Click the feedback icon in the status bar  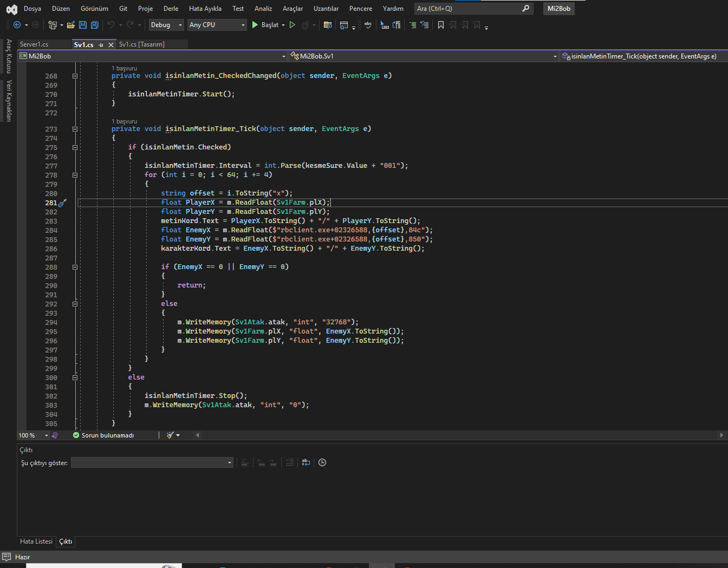pyautogui.click(x=6, y=557)
